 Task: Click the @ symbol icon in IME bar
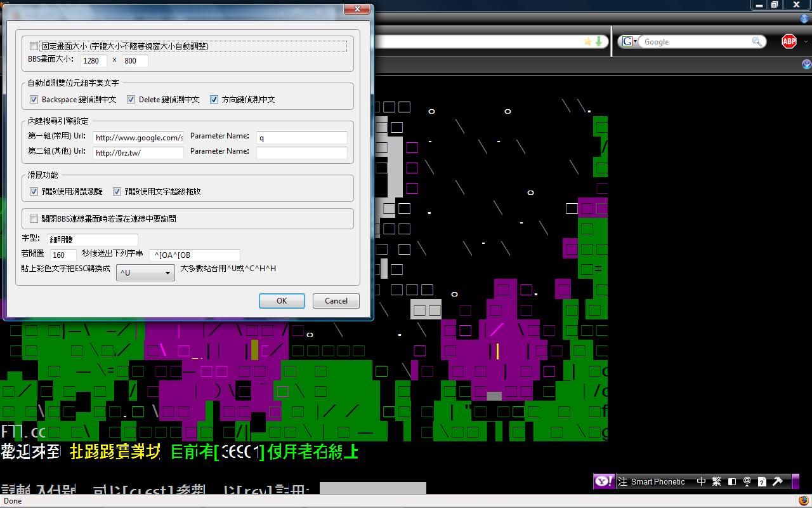pyautogui.click(x=747, y=481)
